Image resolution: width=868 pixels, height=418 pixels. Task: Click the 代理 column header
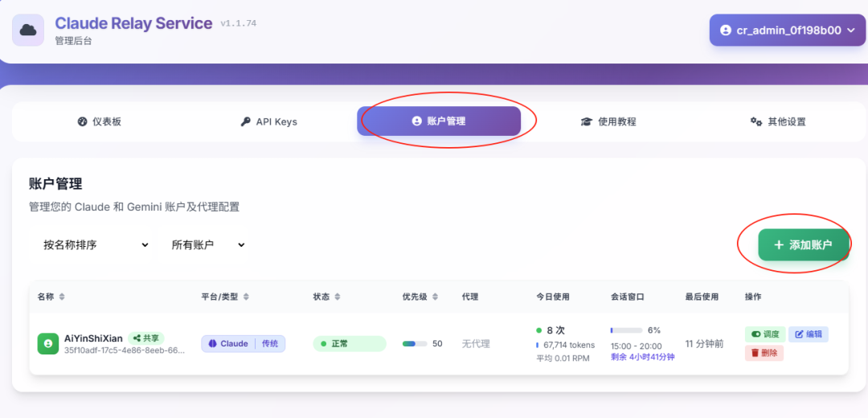pyautogui.click(x=470, y=297)
